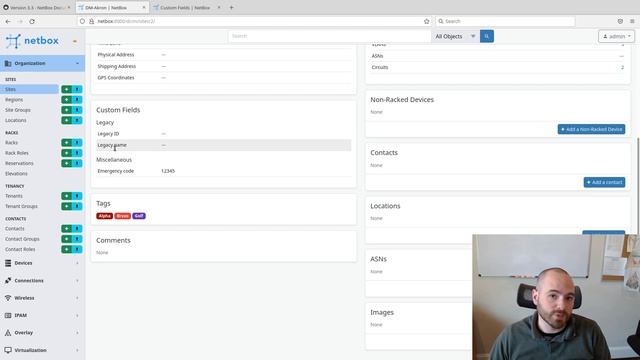The image size is (640, 360).
Task: Collapse the Organization menu section
Action: click(42, 63)
